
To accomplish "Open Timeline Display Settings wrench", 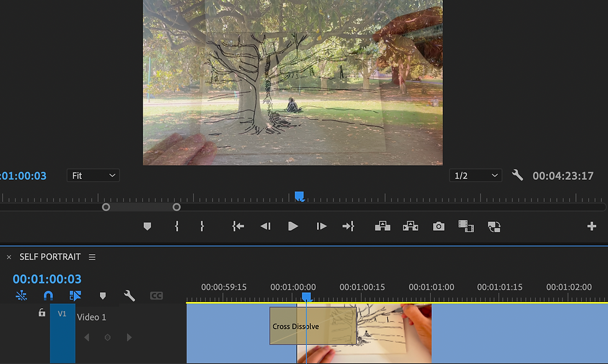I will click(x=130, y=296).
